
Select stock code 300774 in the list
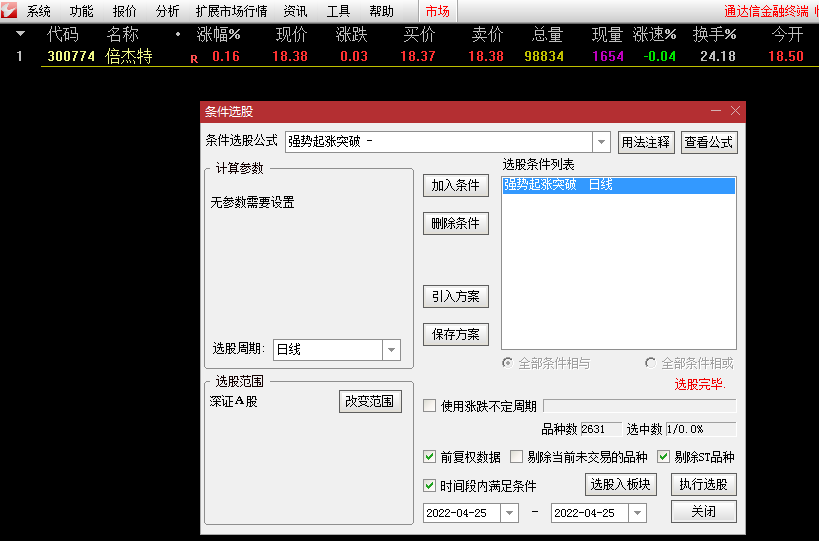point(71,56)
